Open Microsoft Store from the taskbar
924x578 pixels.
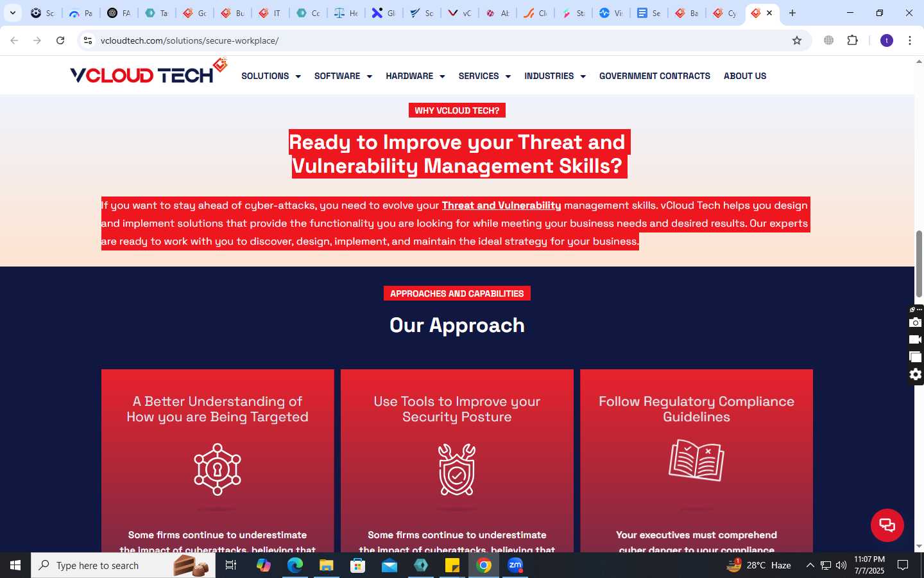[x=357, y=565]
